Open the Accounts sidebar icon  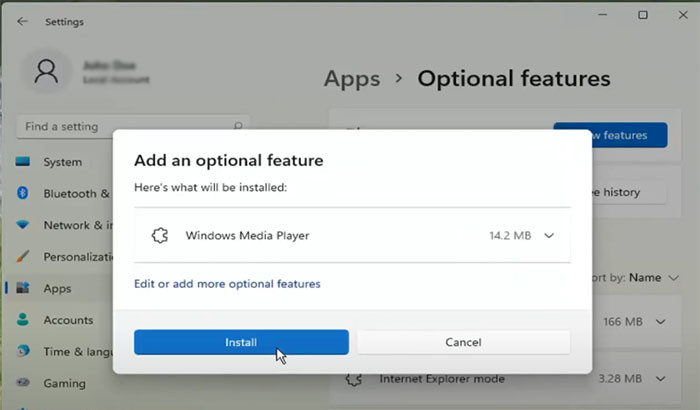tap(22, 320)
